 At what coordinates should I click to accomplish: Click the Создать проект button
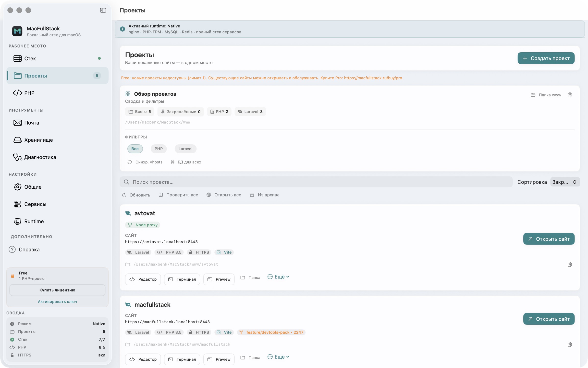546,58
